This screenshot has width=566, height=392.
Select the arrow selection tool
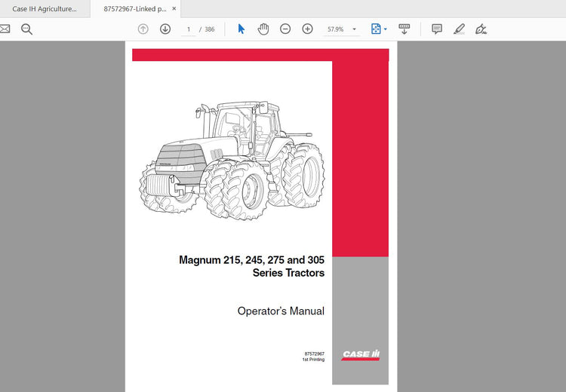[x=241, y=29]
